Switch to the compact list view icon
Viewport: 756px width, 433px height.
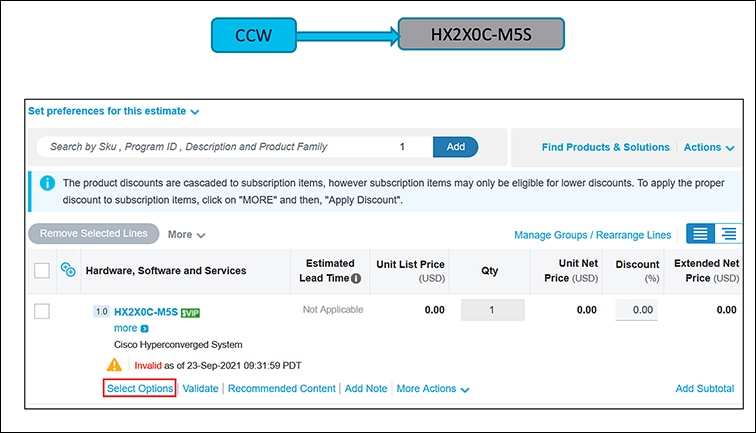[700, 233]
